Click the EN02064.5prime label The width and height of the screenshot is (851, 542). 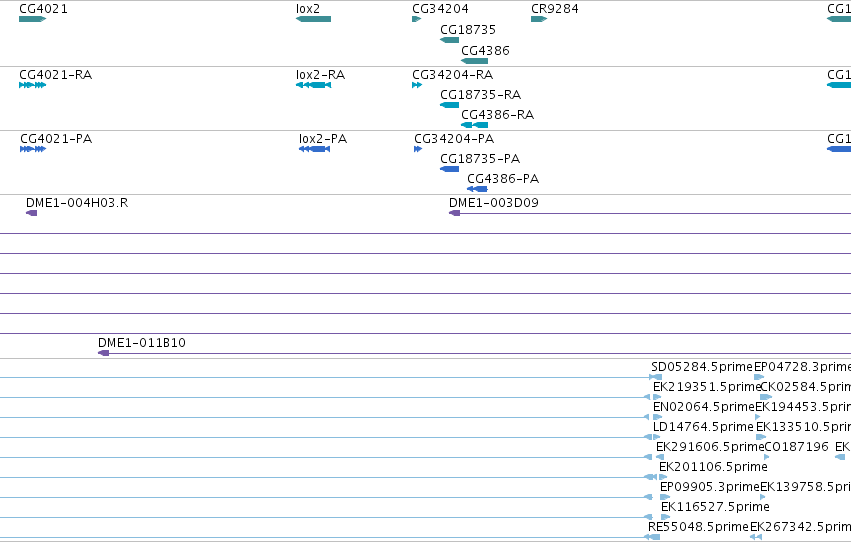pyautogui.click(x=704, y=406)
